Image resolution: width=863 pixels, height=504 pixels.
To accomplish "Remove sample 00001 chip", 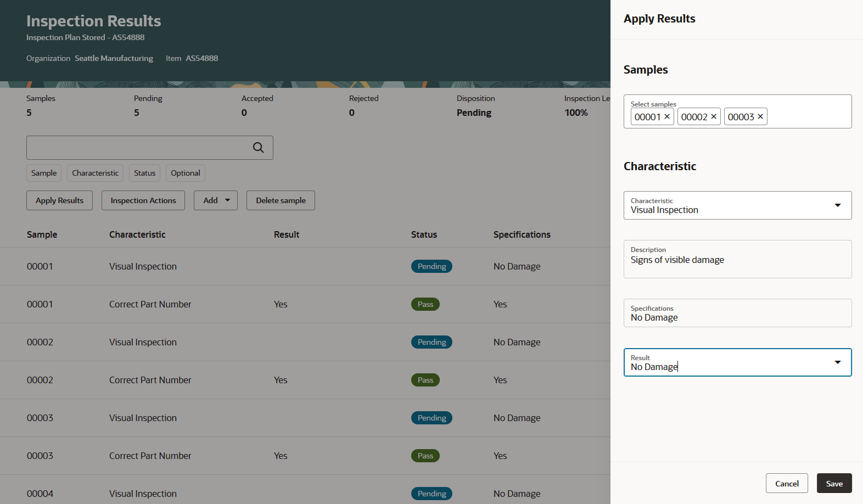I will pos(667,116).
